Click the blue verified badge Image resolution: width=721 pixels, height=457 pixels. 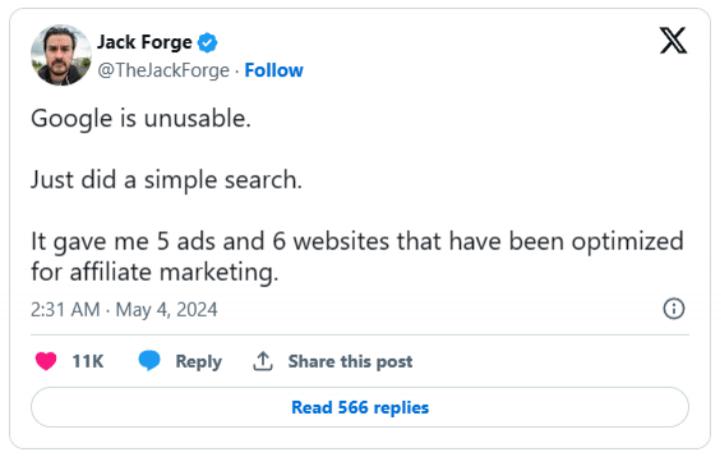207,42
